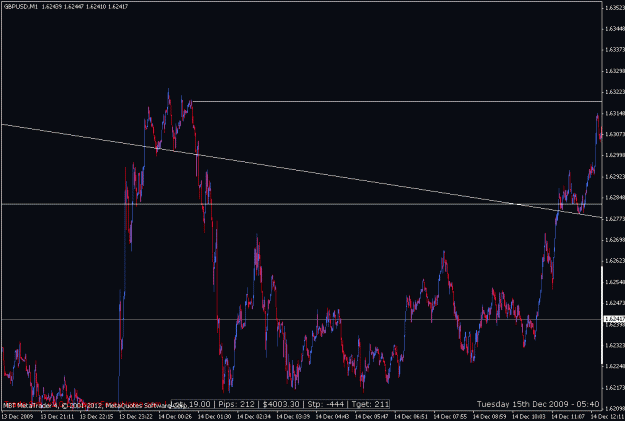Click the 14 Dec 07:55 time axis label
The height and width of the screenshot is (421, 625).
[450, 417]
